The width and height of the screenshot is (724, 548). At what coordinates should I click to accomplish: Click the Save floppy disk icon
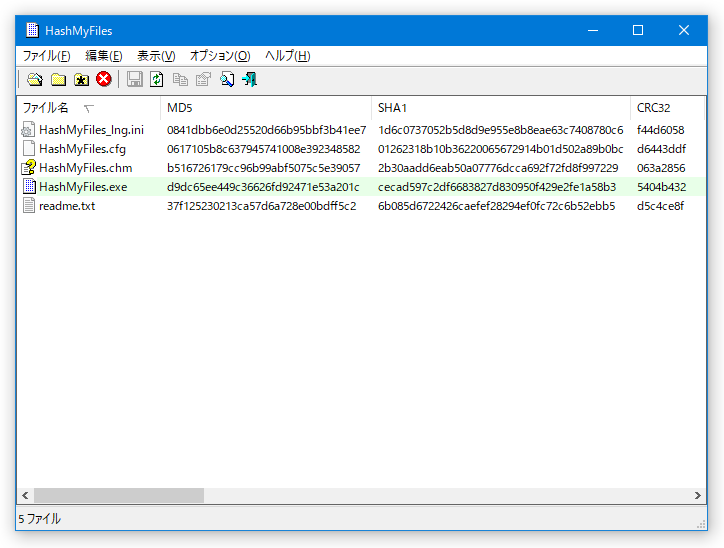point(134,79)
